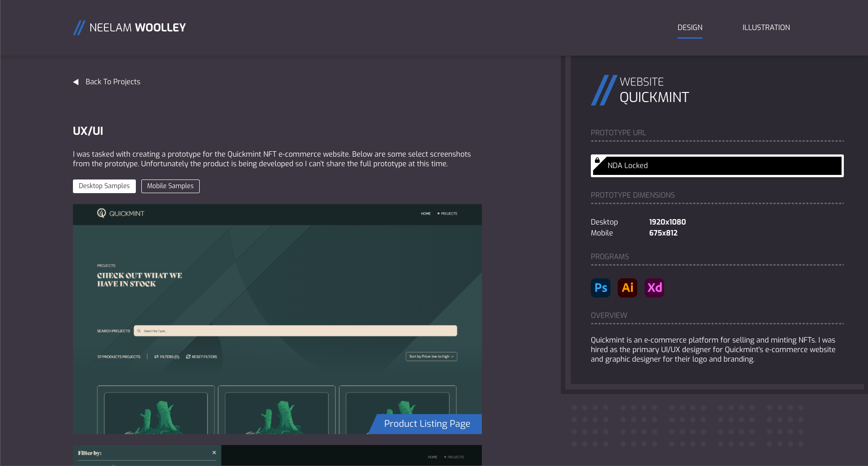The image size is (868, 466).
Task: Open the Illustration nav tab
Action: (x=766, y=28)
